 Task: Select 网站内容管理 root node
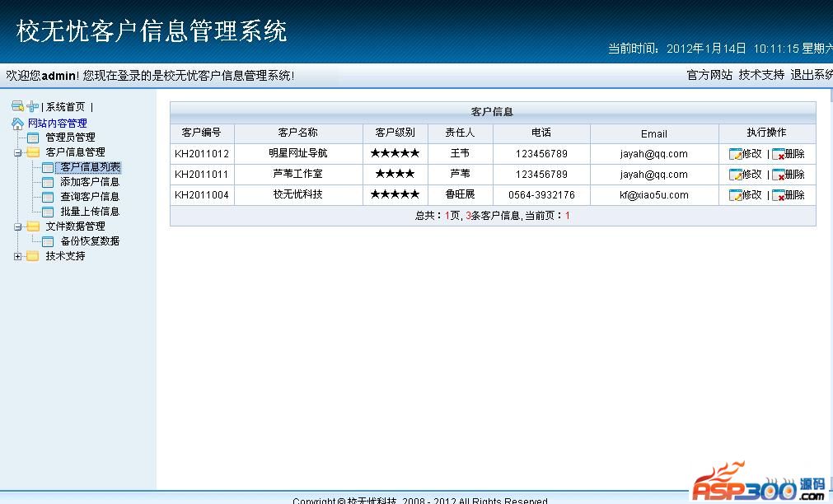coord(58,124)
